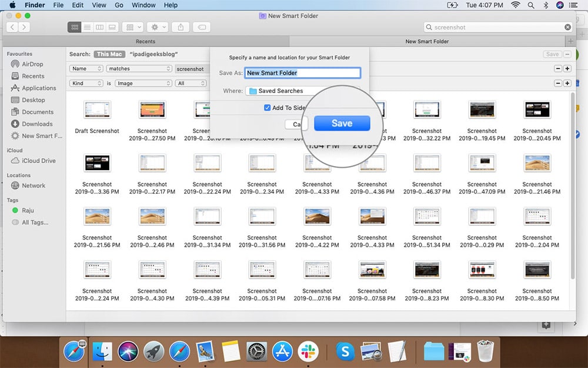Switch to column view in the toolbar
Viewport: 588px width, 368px height.
[x=99, y=27]
